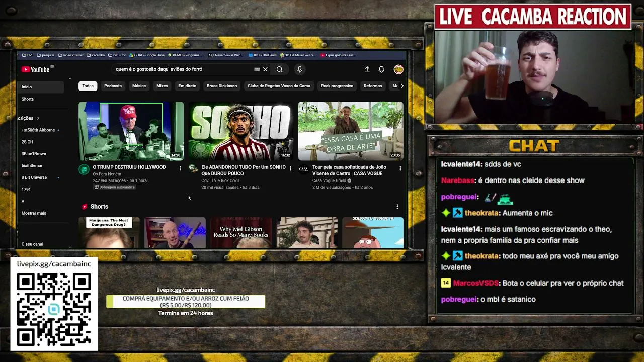Image resolution: width=644 pixels, height=362 pixels.
Task: Open the pesquisa bookmark folder
Action: (x=46, y=55)
